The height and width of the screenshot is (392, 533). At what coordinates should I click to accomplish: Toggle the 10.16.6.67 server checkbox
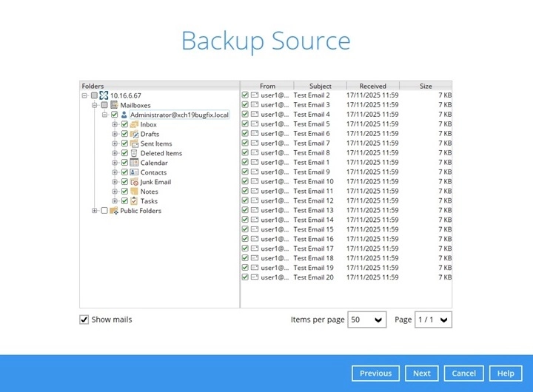[x=94, y=95]
